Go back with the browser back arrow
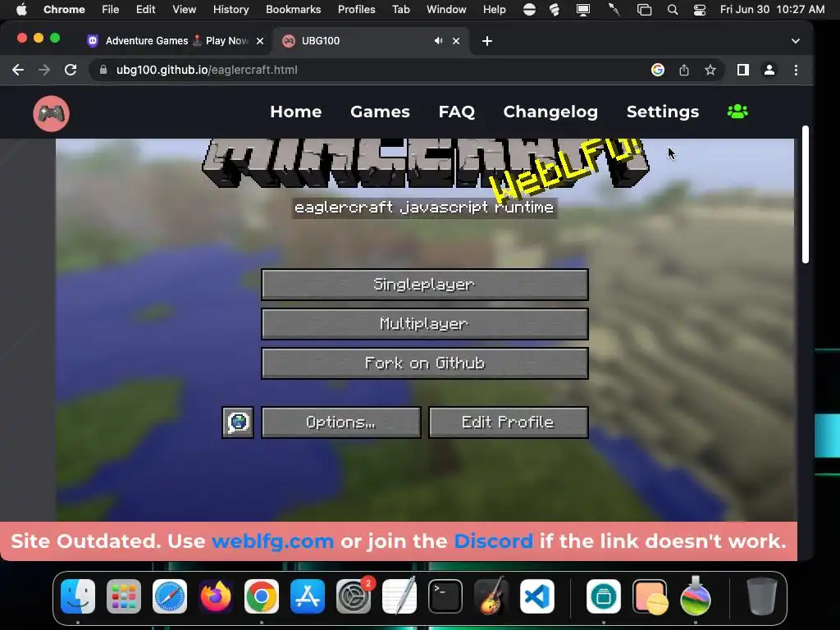840x630 pixels. pyautogui.click(x=18, y=70)
